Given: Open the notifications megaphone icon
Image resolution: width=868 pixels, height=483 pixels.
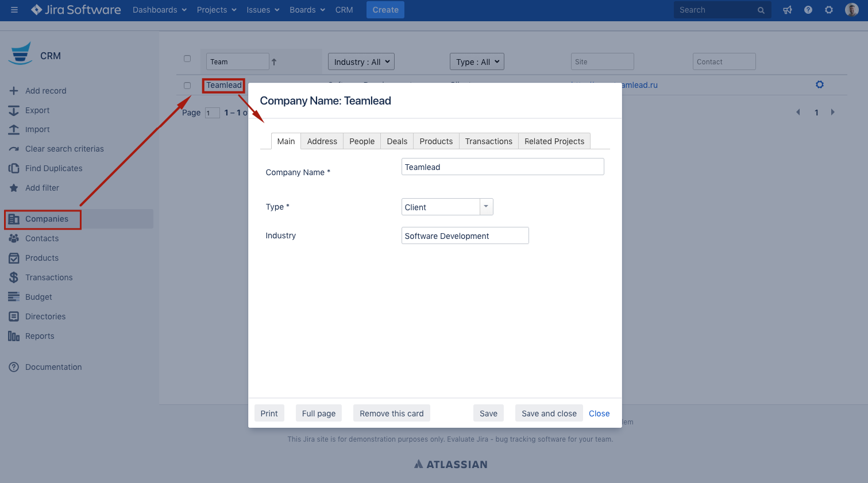Looking at the screenshot, I should [788, 10].
